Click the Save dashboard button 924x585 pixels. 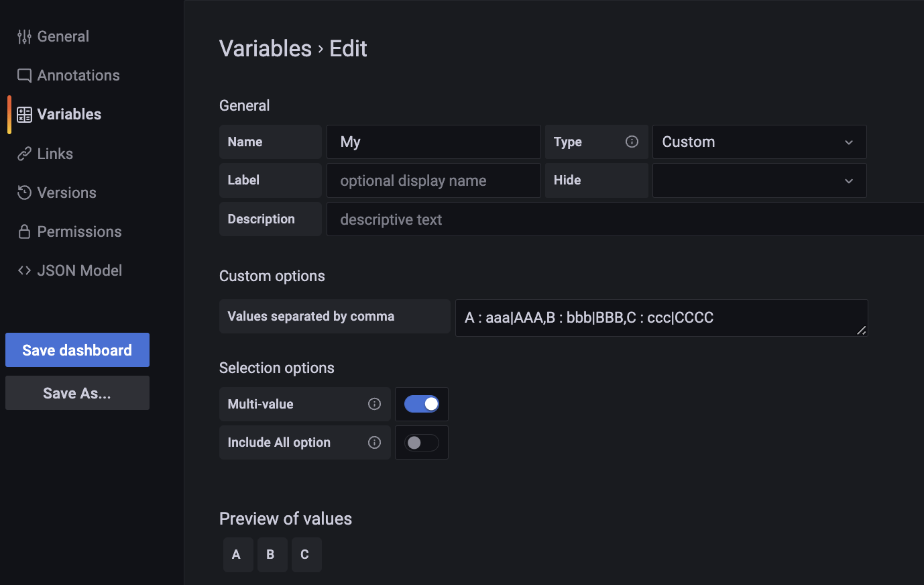click(x=77, y=350)
